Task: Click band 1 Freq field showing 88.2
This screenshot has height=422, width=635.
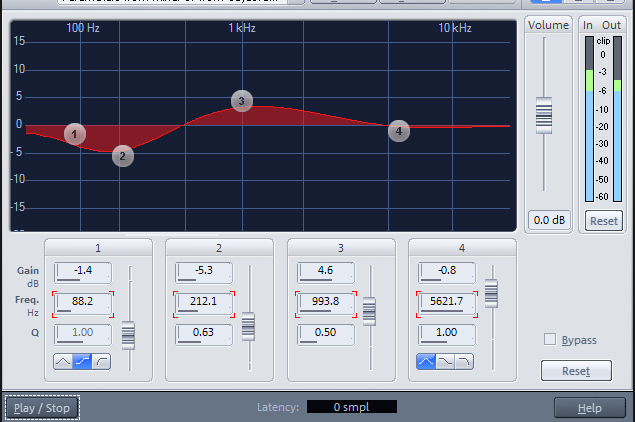Action: coord(83,303)
